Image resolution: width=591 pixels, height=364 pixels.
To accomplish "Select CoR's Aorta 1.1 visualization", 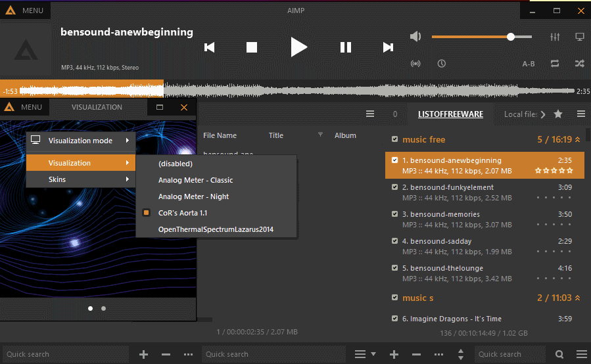I will click(216, 213).
